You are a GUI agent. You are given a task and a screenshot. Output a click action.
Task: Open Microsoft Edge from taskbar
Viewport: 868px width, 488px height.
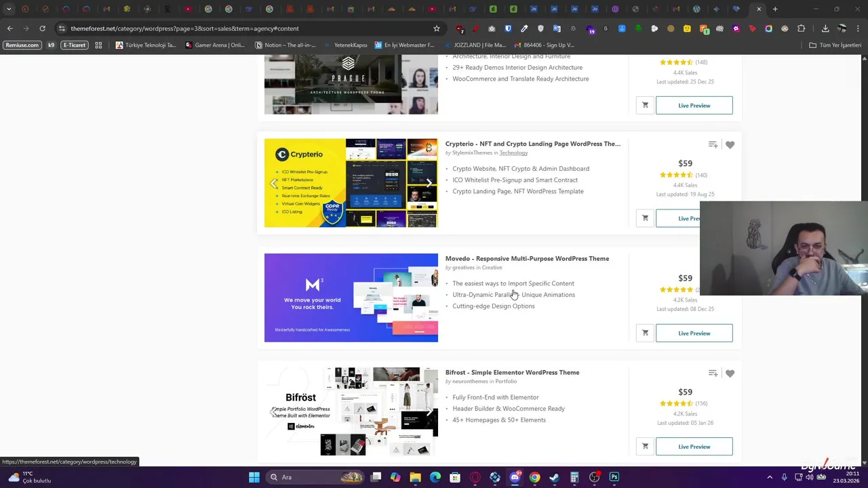[x=435, y=477]
